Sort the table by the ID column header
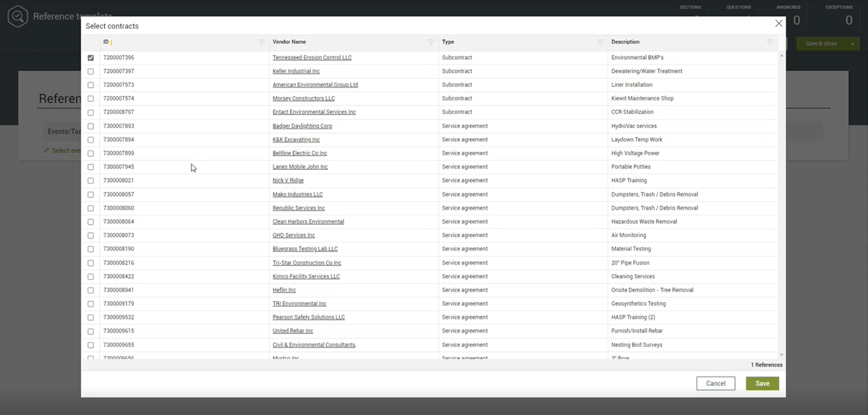Image resolution: width=868 pixels, height=415 pixels. (106, 42)
